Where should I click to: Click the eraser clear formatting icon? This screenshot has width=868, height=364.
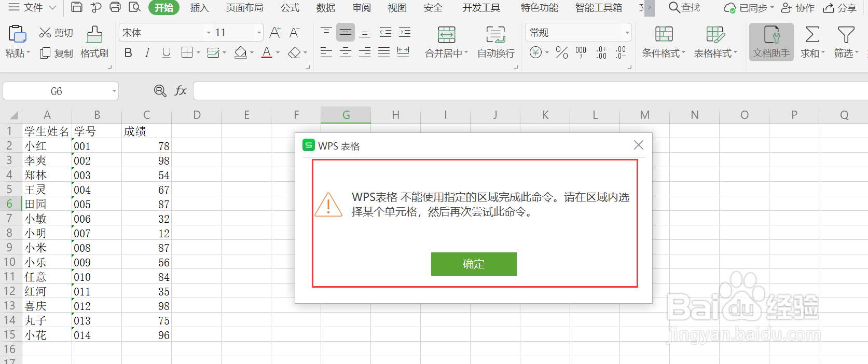pyautogui.click(x=294, y=52)
